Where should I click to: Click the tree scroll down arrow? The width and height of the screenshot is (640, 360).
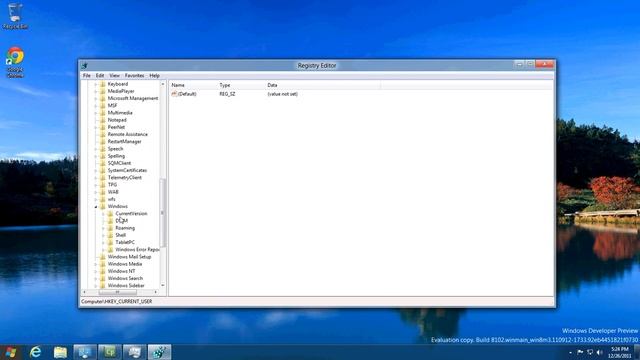163,286
